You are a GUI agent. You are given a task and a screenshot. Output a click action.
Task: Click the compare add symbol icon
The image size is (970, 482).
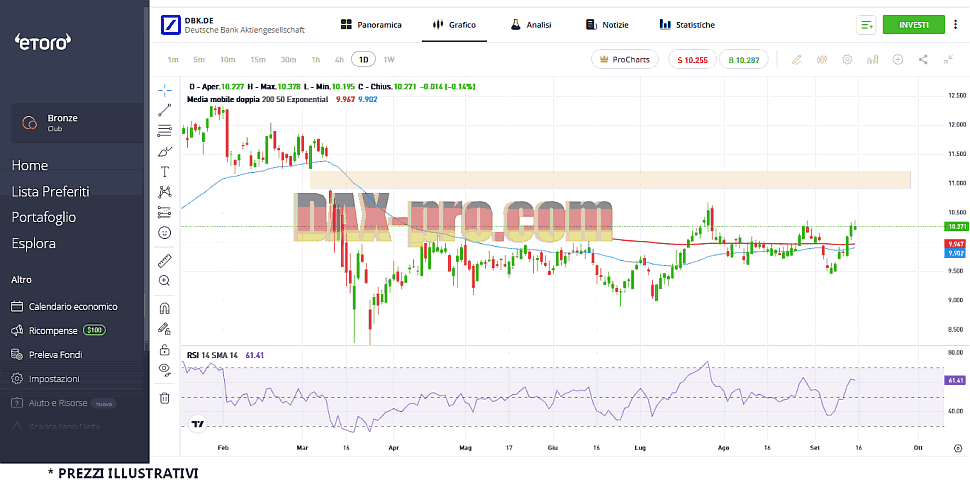pos(898,59)
